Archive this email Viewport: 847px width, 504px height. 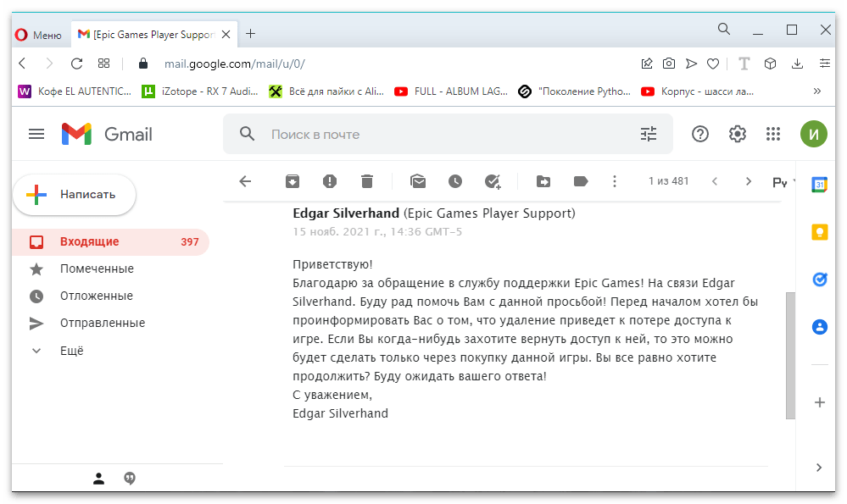pyautogui.click(x=293, y=181)
